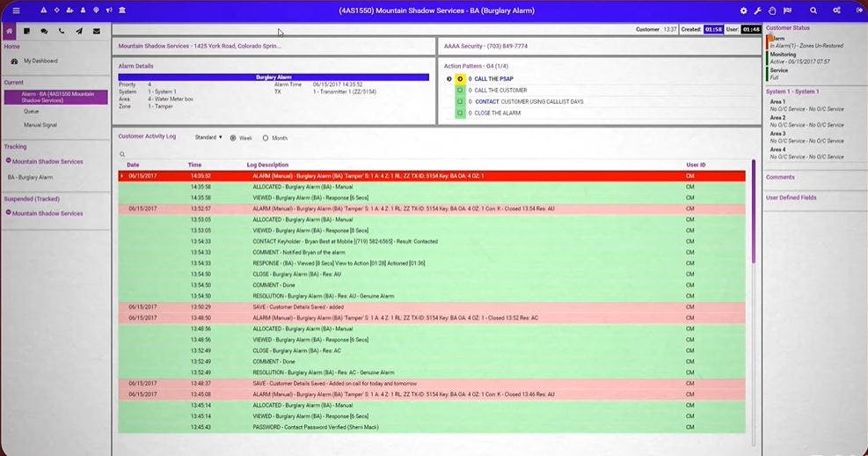Click the warning triangle alarm icon
This screenshot has height=456, width=868.
point(43,11)
